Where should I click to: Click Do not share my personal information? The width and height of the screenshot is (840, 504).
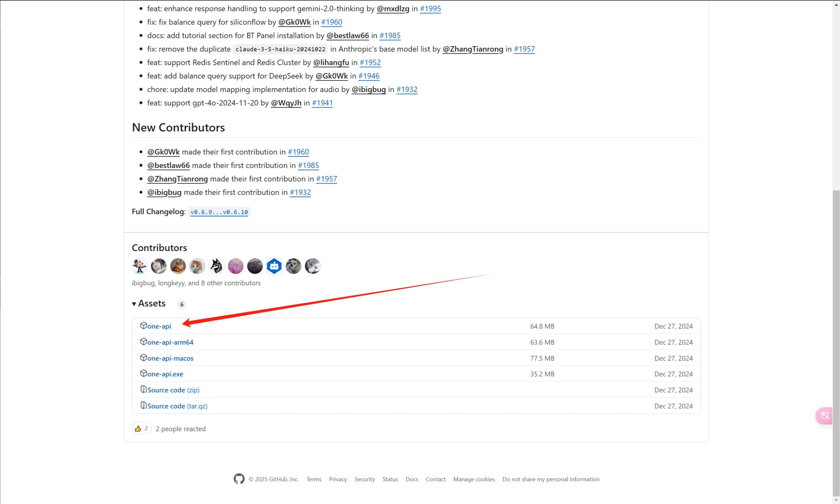click(x=551, y=479)
